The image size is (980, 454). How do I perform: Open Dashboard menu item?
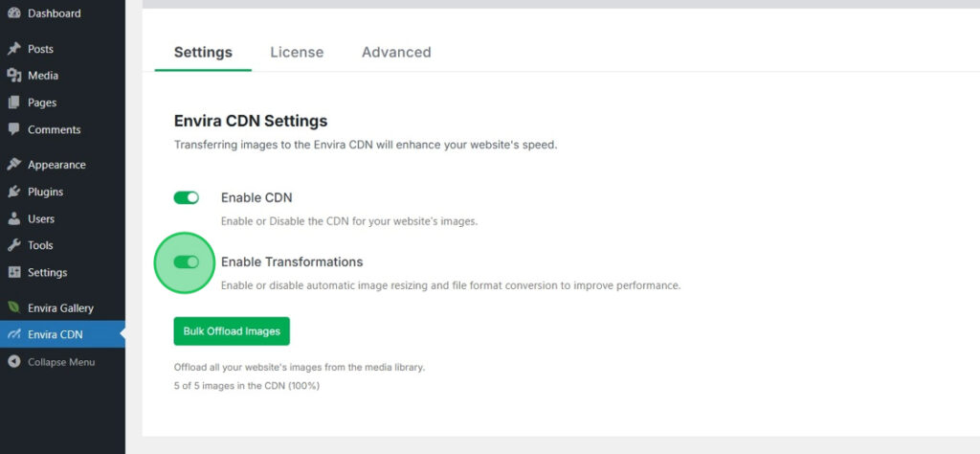(55, 13)
